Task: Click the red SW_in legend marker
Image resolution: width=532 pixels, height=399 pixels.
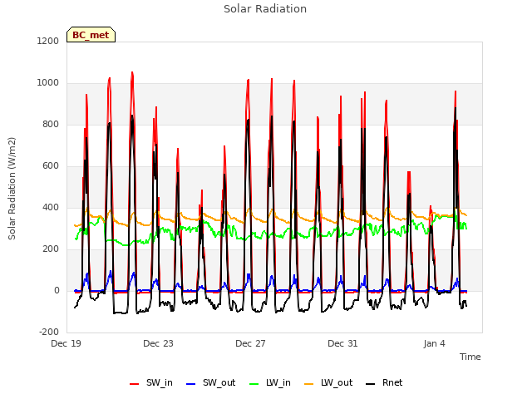Action: 135,384
